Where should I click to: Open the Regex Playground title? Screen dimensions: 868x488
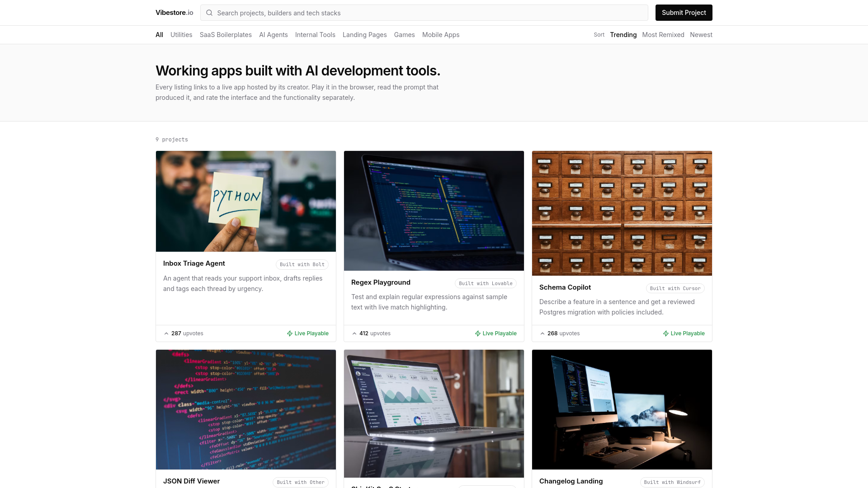click(381, 282)
